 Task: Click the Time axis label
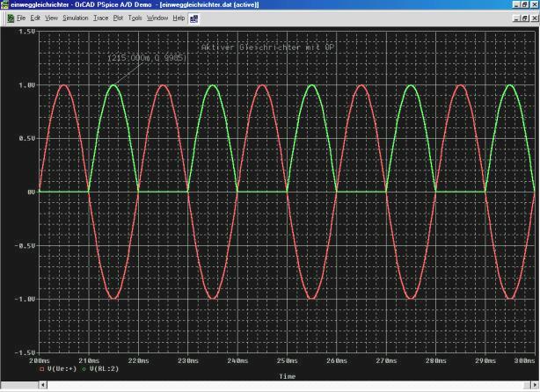pyautogui.click(x=288, y=376)
